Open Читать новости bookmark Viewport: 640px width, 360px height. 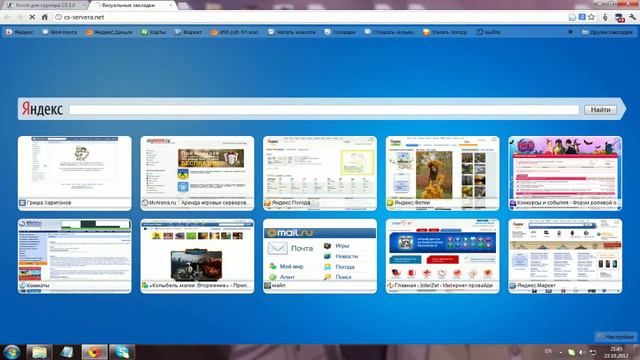tap(291, 32)
